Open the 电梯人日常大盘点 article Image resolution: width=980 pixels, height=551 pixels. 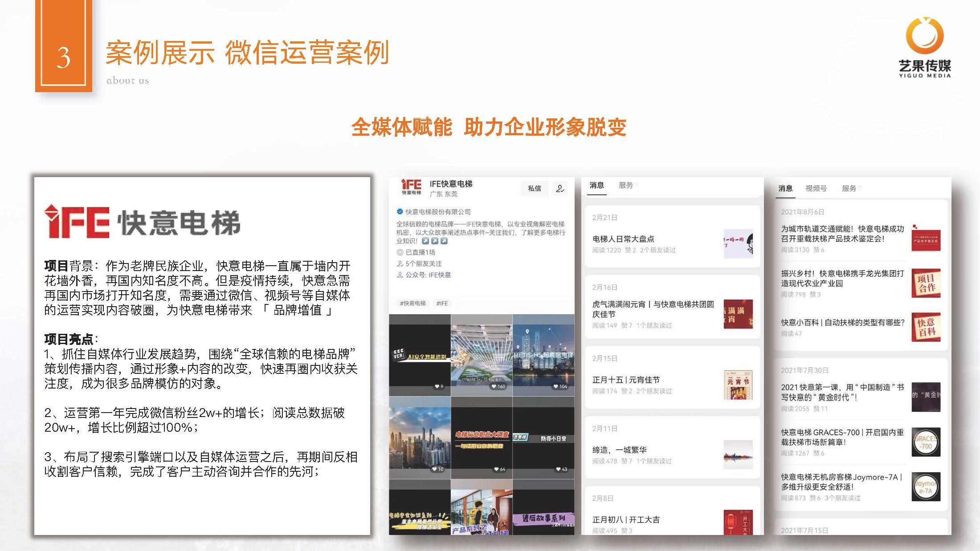(x=623, y=239)
